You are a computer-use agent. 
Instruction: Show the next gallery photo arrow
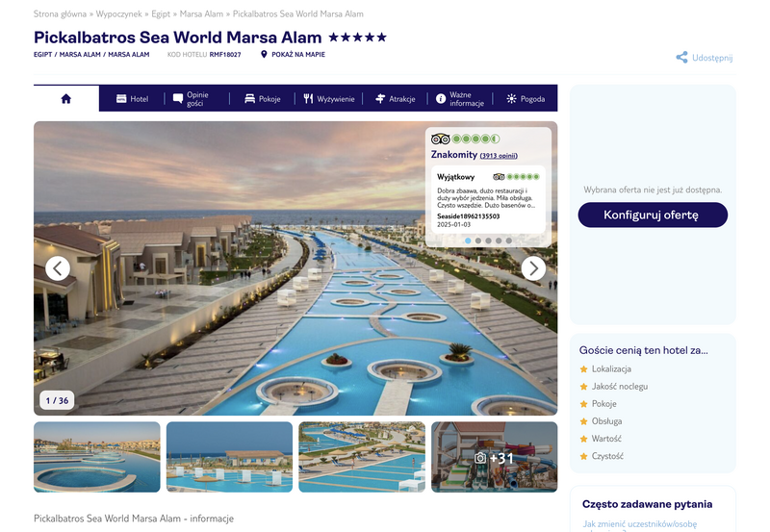[533, 268]
